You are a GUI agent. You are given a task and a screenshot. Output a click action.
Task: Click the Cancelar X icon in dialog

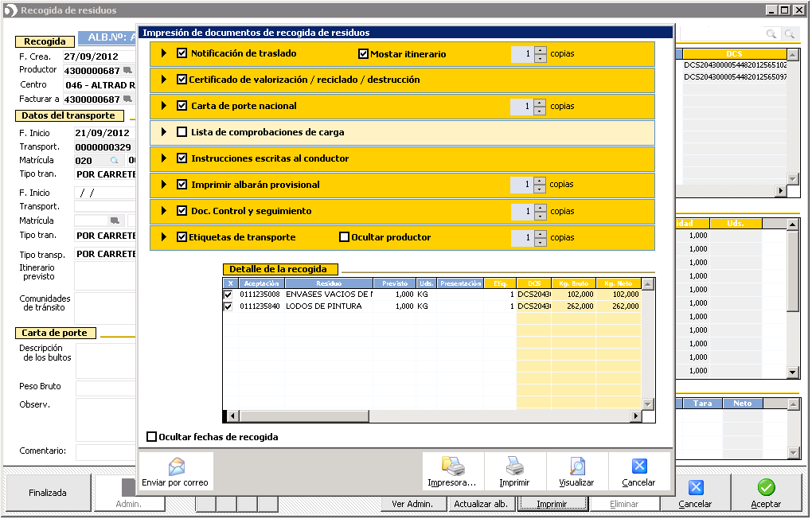(x=638, y=466)
